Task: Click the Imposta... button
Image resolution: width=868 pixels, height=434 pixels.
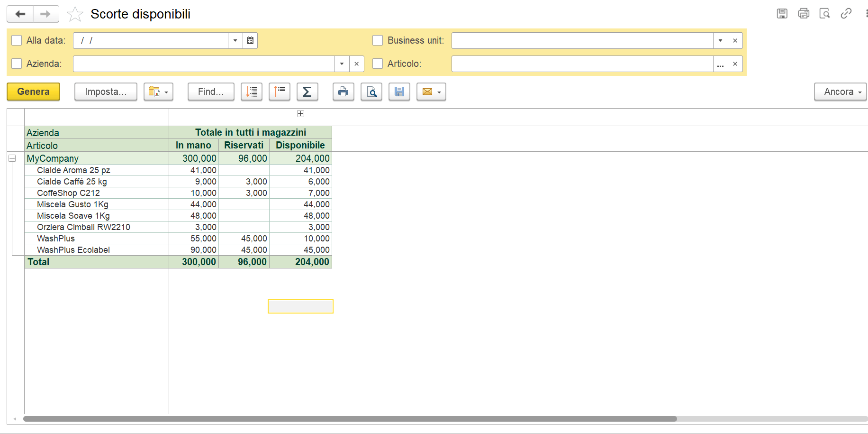Action: point(106,92)
